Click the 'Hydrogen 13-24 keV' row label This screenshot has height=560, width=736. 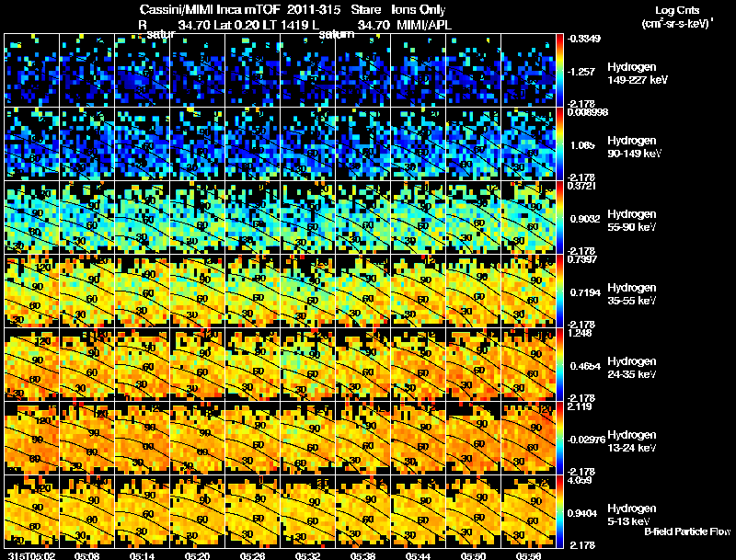(x=632, y=441)
